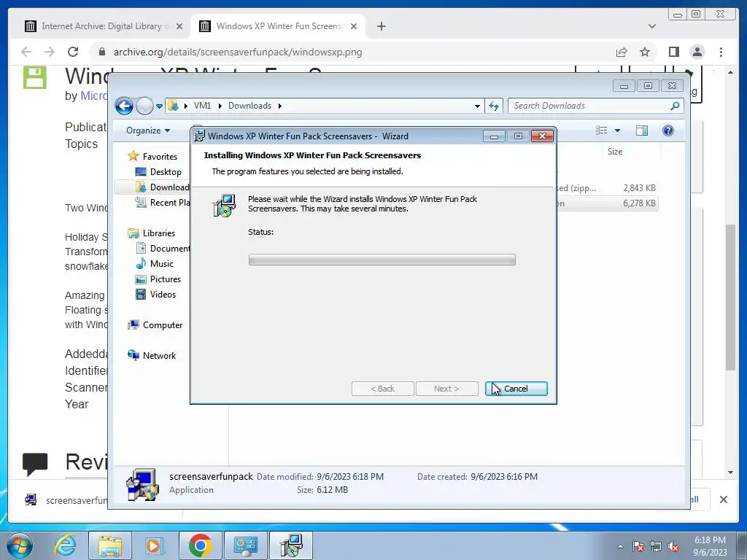Click the muted volume tray icon
Image resolution: width=747 pixels, height=560 pixels.
pyautogui.click(x=673, y=546)
